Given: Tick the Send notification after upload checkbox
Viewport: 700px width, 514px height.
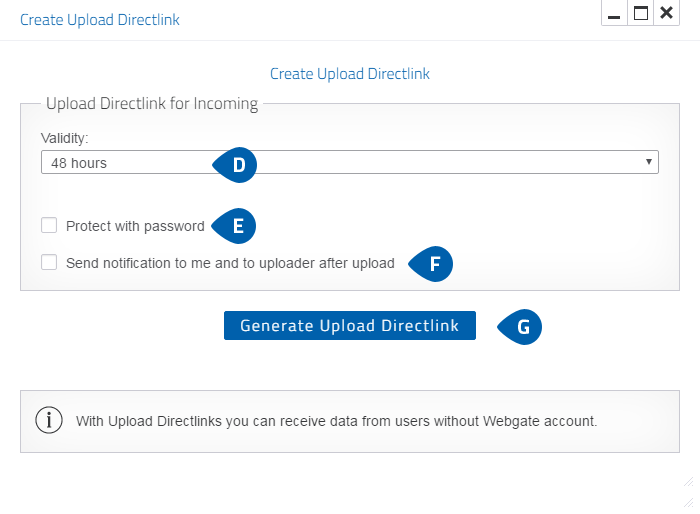Looking at the screenshot, I should 49,262.
